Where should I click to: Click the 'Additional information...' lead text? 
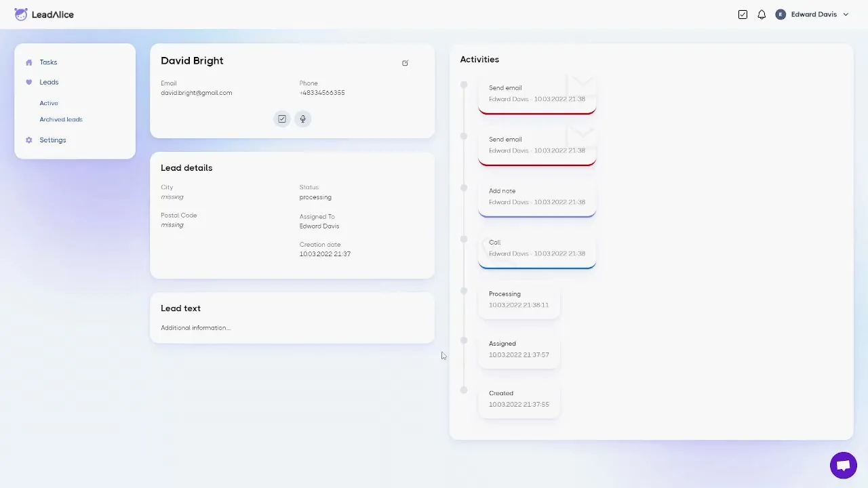pyautogui.click(x=195, y=328)
